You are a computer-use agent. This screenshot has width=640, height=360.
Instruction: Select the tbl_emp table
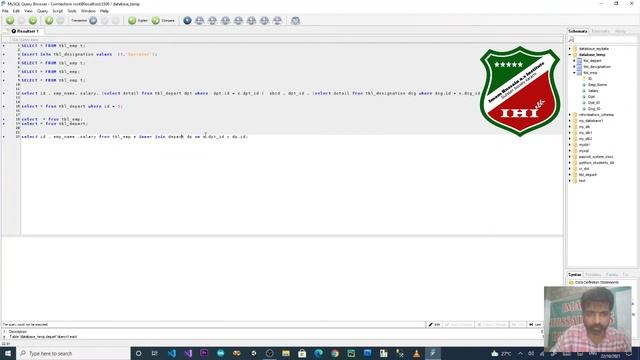(590, 73)
